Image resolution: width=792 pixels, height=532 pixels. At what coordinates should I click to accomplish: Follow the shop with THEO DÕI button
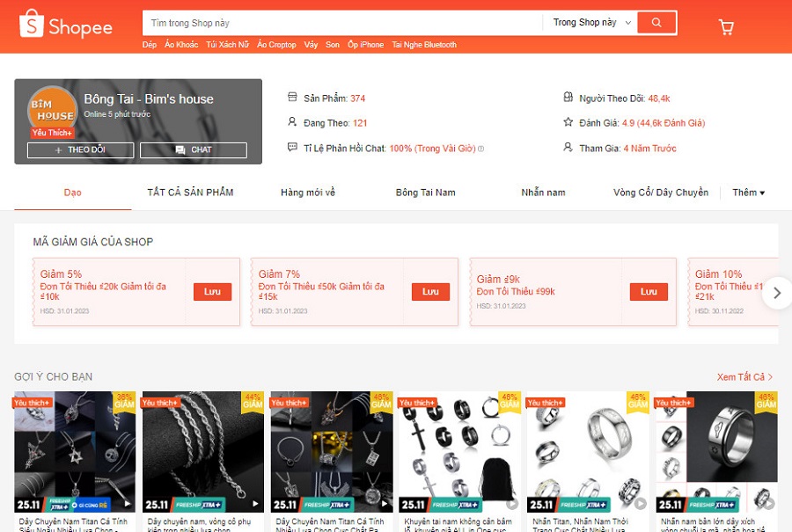[80, 149]
